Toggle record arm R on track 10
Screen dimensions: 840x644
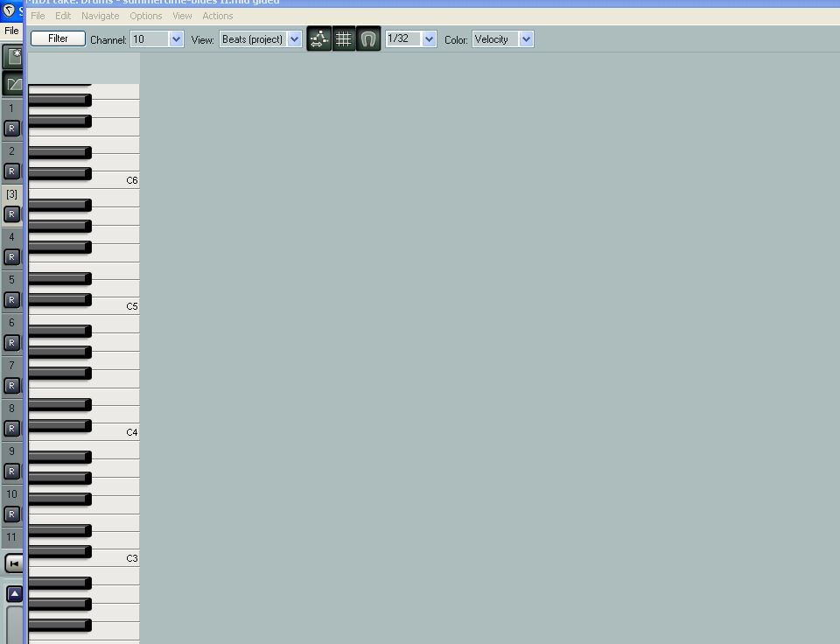(x=11, y=514)
